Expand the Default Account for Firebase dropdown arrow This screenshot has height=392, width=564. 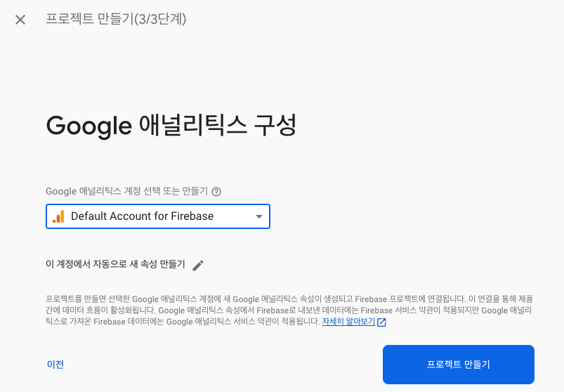point(259,216)
